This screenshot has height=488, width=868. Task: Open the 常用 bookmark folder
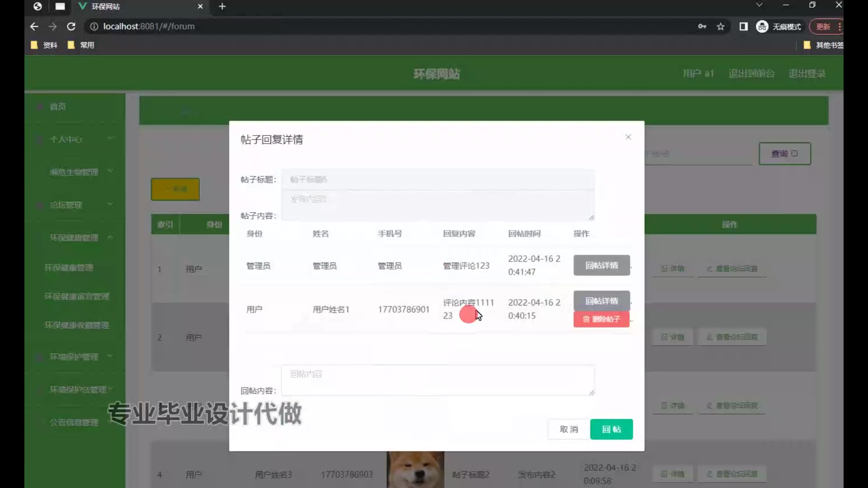[x=81, y=45]
